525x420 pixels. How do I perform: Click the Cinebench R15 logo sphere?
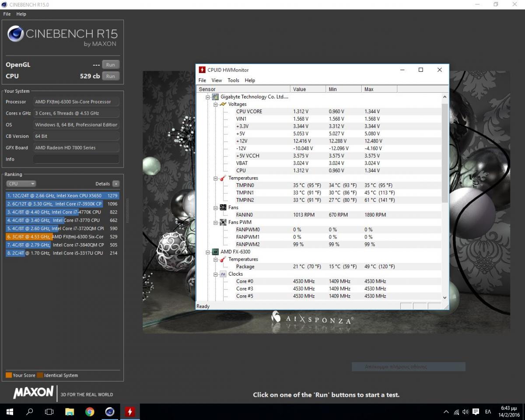[15, 34]
